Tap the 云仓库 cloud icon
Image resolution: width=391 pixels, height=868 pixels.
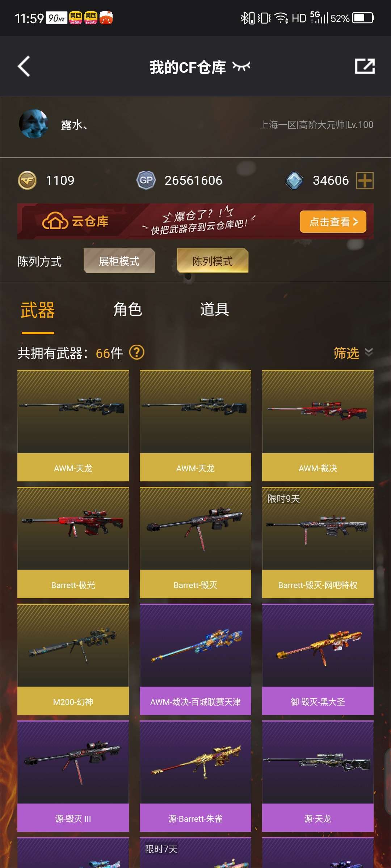(55, 221)
